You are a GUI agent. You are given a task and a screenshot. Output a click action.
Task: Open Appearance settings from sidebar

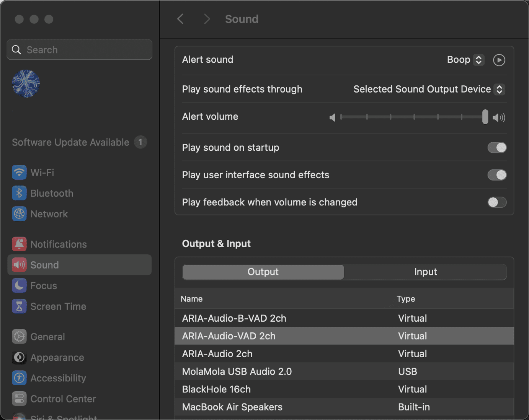[19, 357]
